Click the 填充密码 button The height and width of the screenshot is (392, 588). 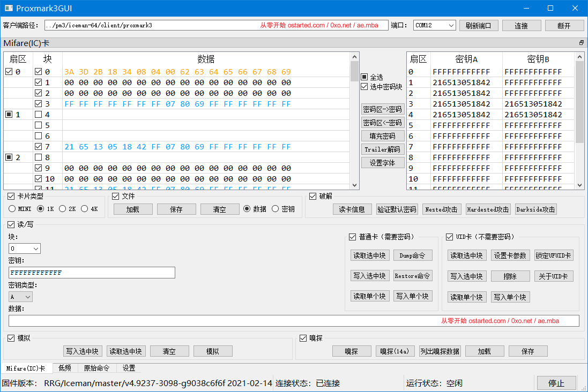[383, 135]
